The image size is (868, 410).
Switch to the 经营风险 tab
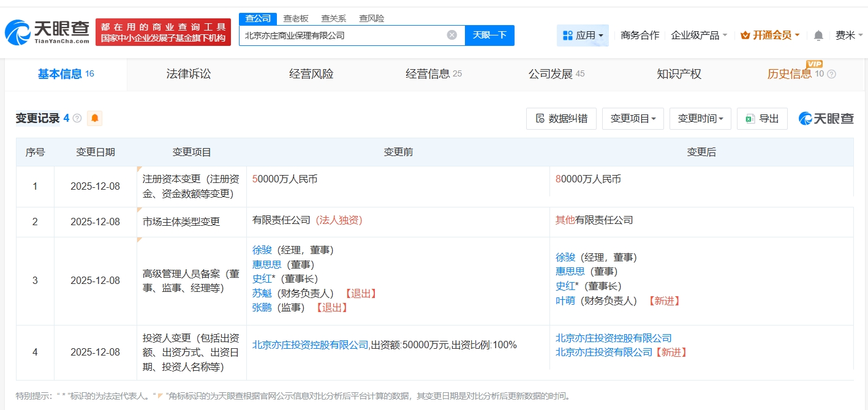point(311,74)
